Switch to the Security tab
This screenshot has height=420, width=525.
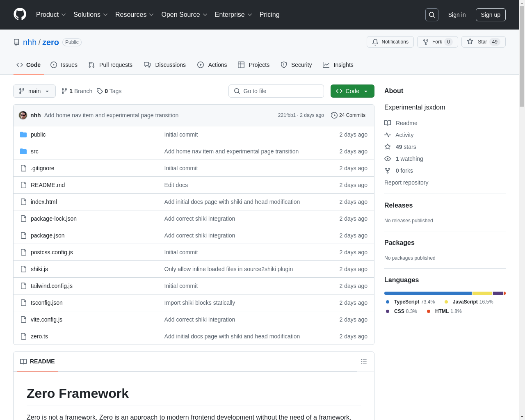tap(296, 65)
